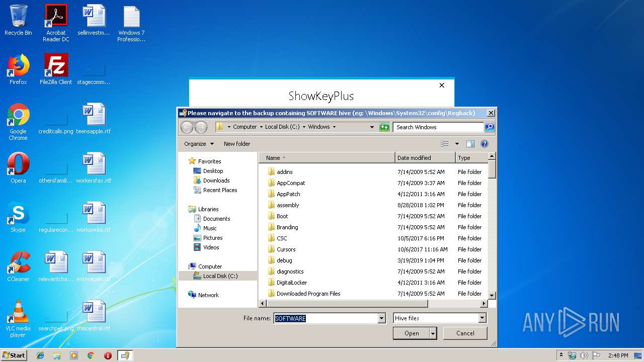
Task: Select teensapple.rtf desktop file
Action: click(94, 119)
